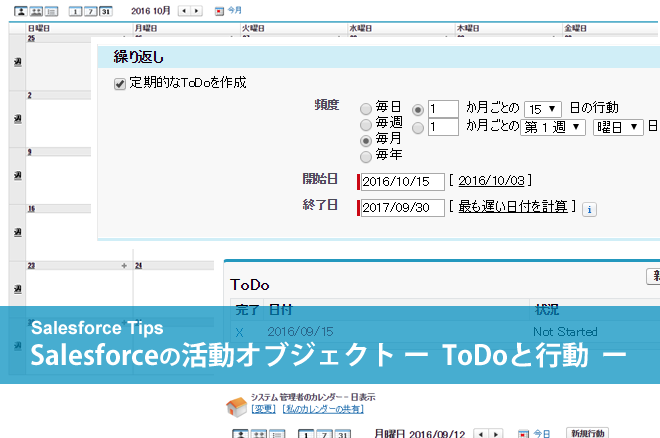Click the calendar icon next to 今月
The image size is (660, 438).
click(219, 11)
